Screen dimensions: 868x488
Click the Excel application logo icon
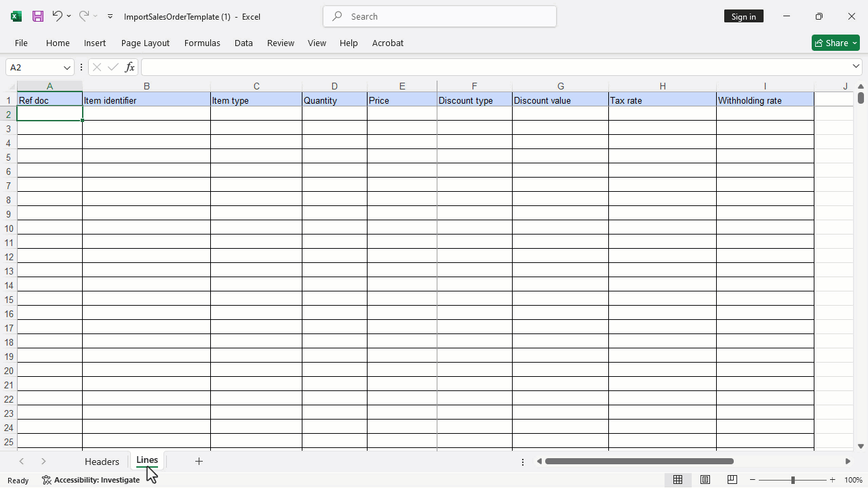[x=16, y=16]
